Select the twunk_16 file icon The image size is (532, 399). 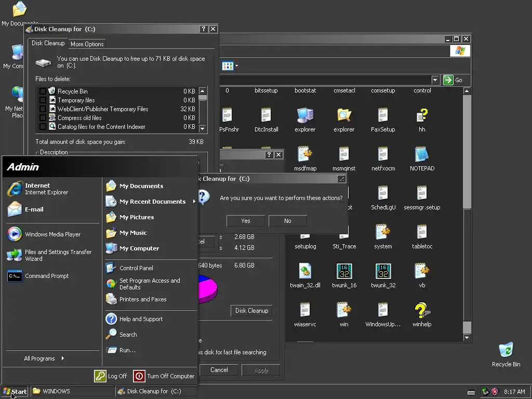click(x=344, y=275)
